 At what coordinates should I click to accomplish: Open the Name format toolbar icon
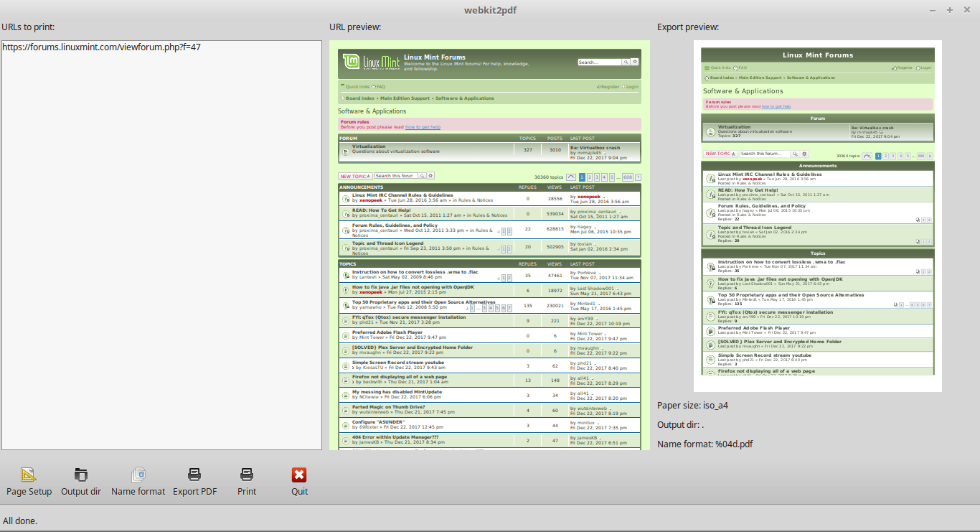138,475
